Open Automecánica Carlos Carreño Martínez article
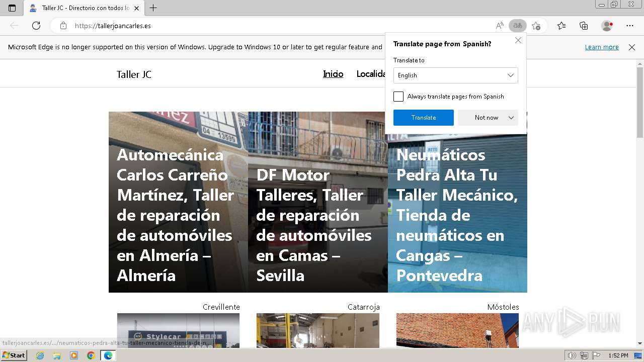This screenshot has width=644, height=362. pyautogui.click(x=176, y=215)
